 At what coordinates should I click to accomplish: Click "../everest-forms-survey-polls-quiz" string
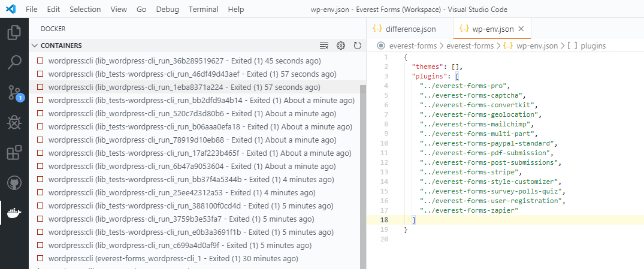[x=491, y=191]
